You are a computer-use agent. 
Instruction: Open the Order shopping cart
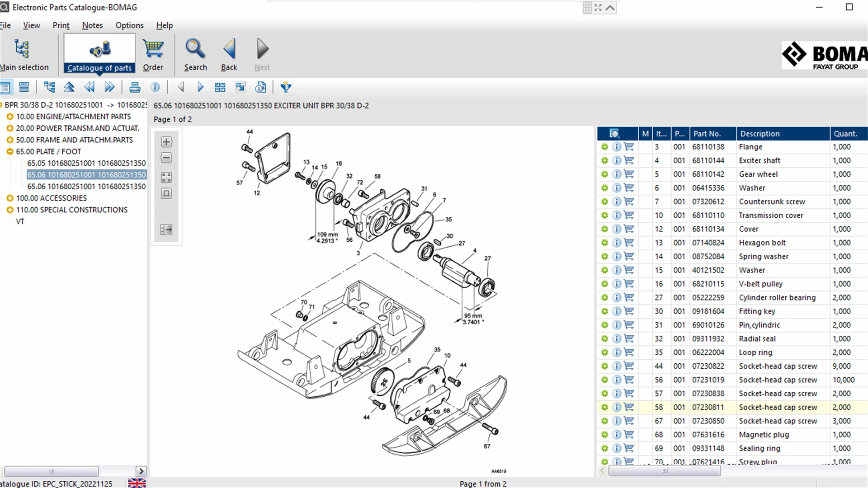click(153, 55)
